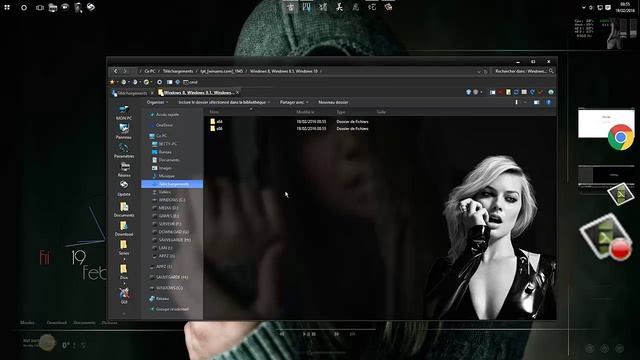640x360 pixels.
Task: Close the Téléchargements tab
Action: click(x=152, y=93)
